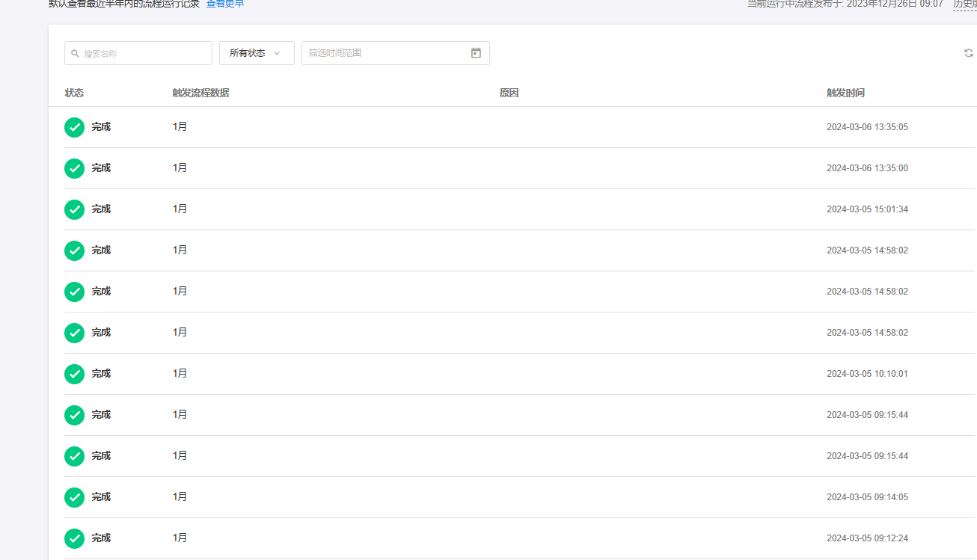This screenshot has width=977, height=560.
Task: Select the 完成 status in the 09:14:05 row
Action: [x=101, y=497]
